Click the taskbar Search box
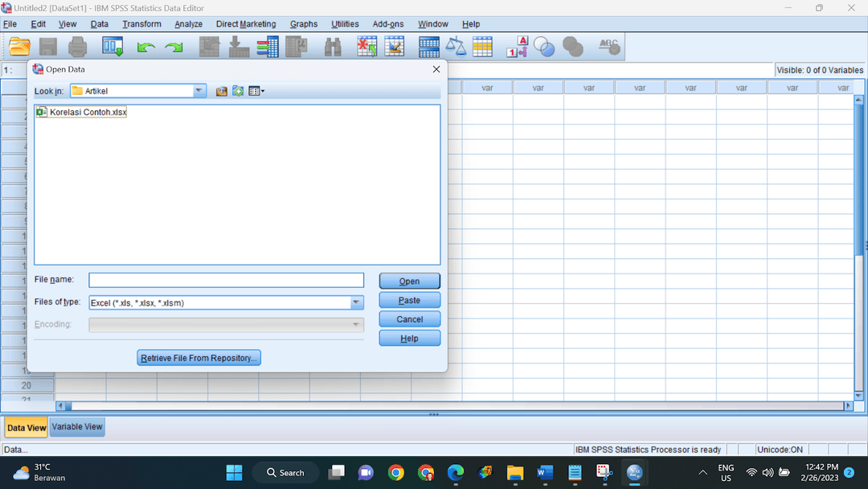This screenshot has height=489, width=868. click(285, 473)
